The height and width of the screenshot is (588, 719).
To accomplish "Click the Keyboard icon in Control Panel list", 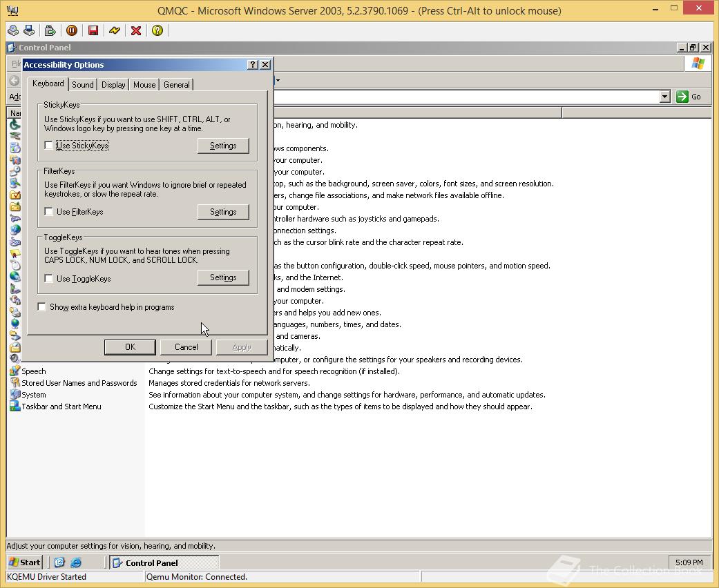I will click(15, 242).
